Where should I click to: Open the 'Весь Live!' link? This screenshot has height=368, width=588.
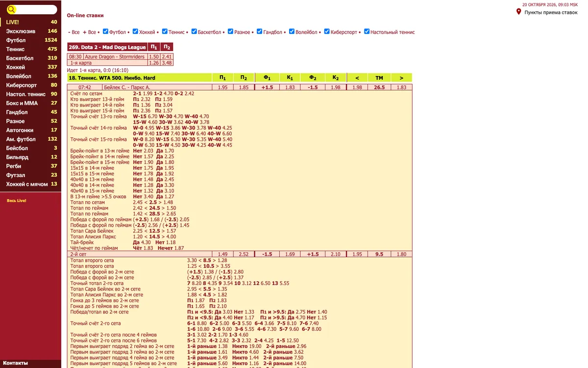click(17, 201)
